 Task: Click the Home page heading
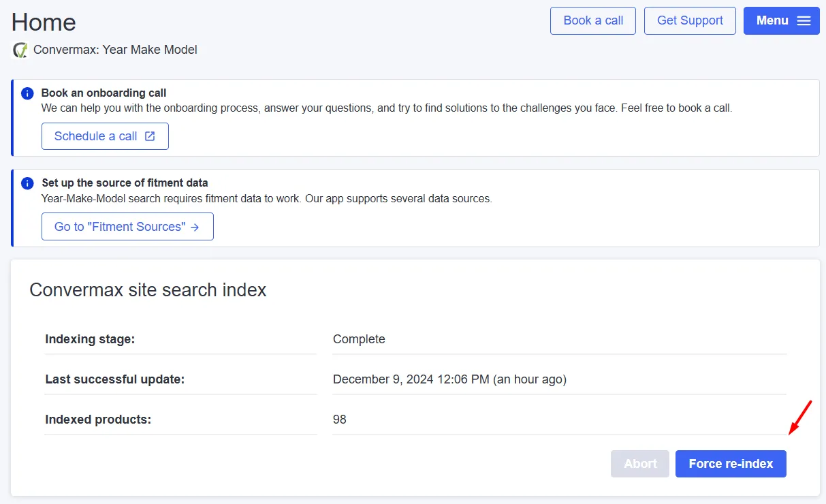pos(44,22)
